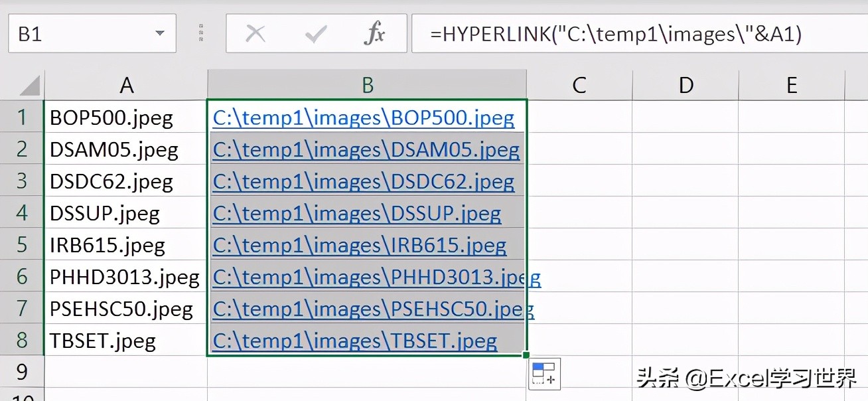Open link C:\temp1\images\PHHD3013.jpeg
This screenshot has width=868, height=401.
pyautogui.click(x=377, y=278)
